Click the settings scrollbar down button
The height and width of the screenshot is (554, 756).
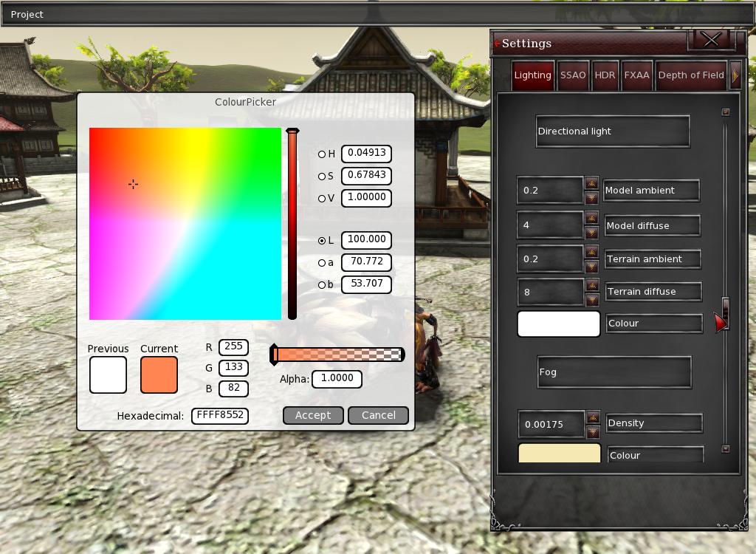726,449
